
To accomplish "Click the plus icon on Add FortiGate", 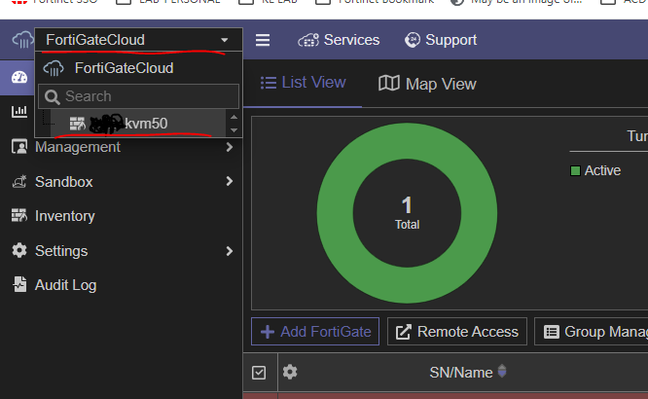I will click(267, 332).
